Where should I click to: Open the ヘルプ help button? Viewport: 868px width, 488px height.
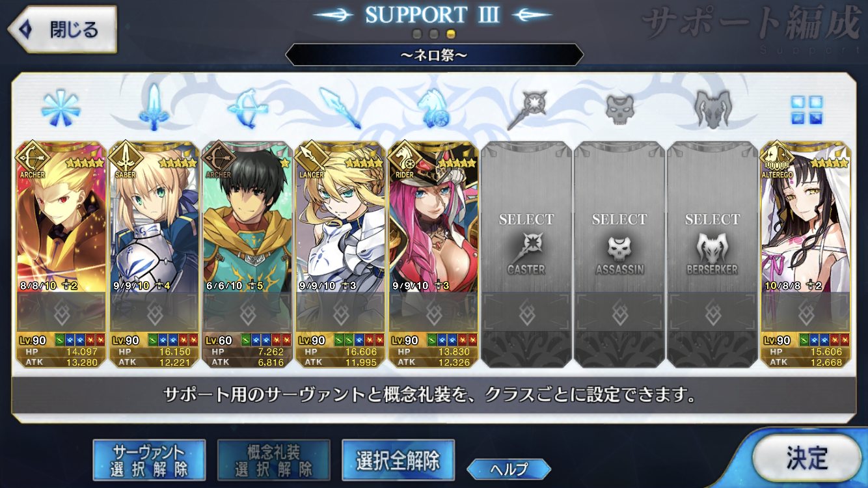coord(509,468)
